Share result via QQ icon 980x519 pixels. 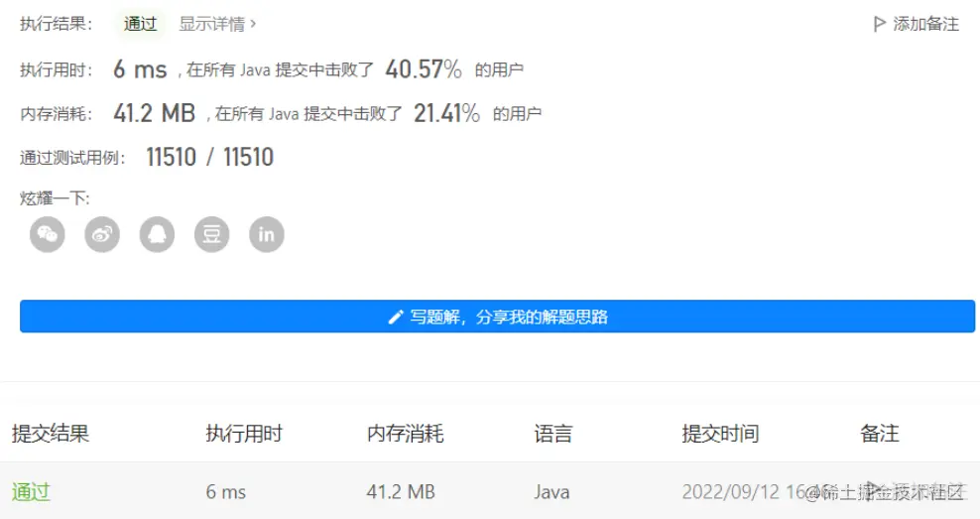point(157,234)
